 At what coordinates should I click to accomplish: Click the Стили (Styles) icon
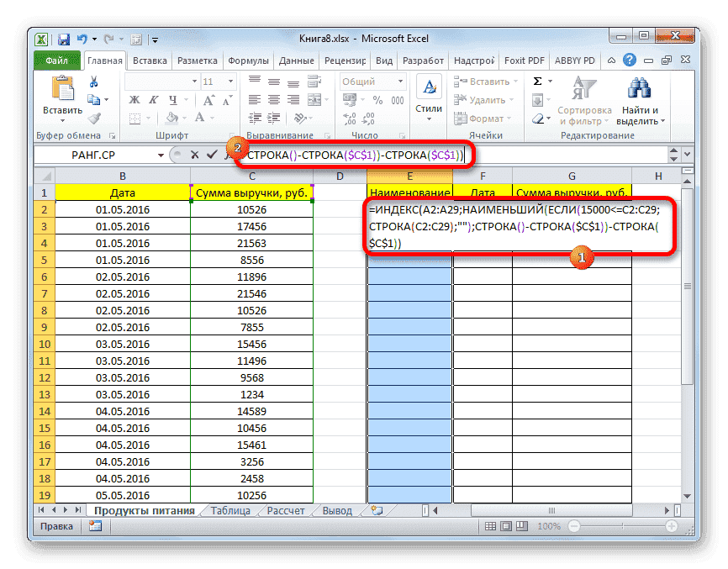(x=429, y=87)
